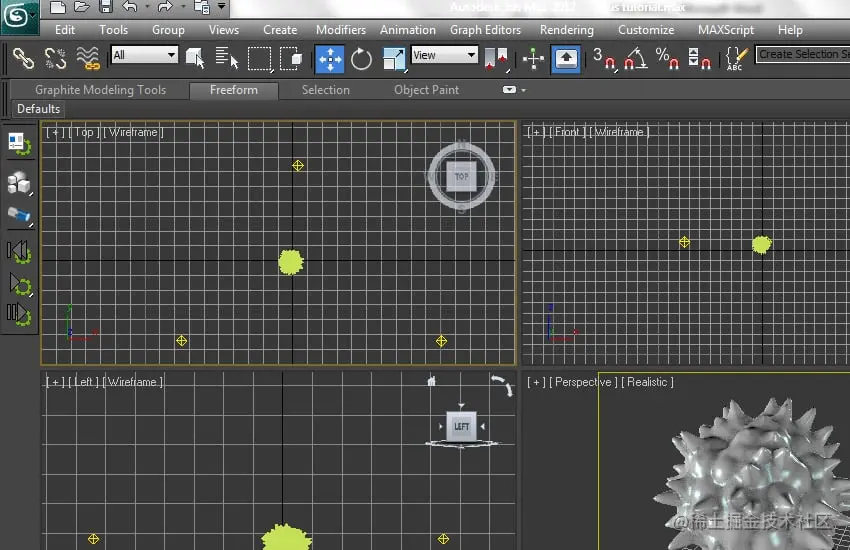850x550 pixels.
Task: Choose the Select and Uniform Scale tool
Action: click(x=394, y=59)
